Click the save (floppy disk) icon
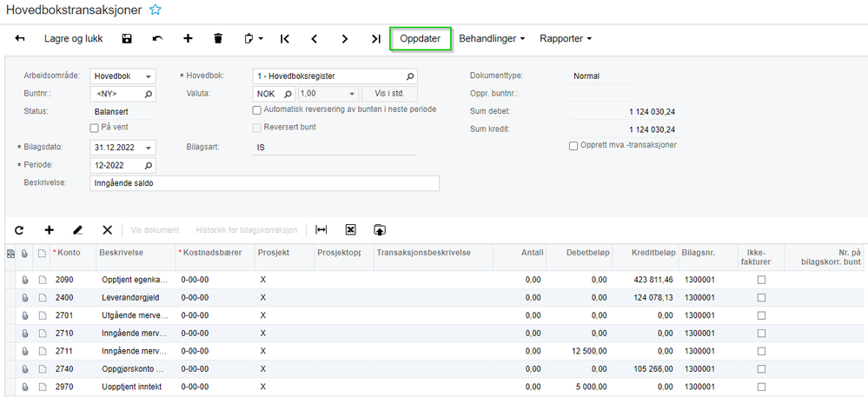 [127, 39]
